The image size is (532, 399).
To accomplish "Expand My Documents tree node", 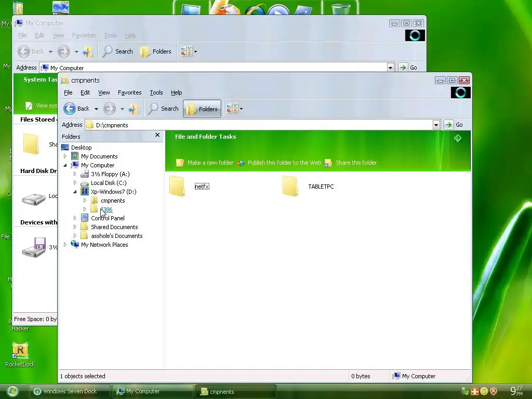I will point(65,156).
